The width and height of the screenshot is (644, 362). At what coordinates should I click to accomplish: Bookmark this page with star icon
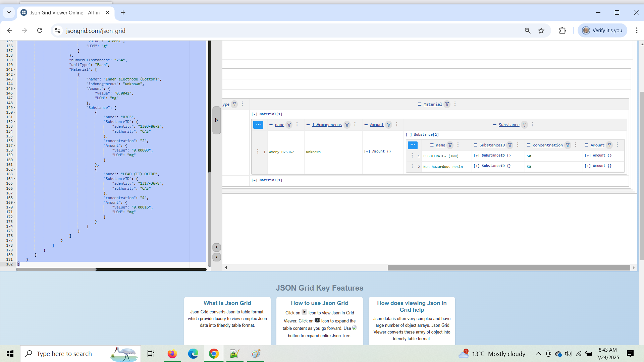point(541,31)
